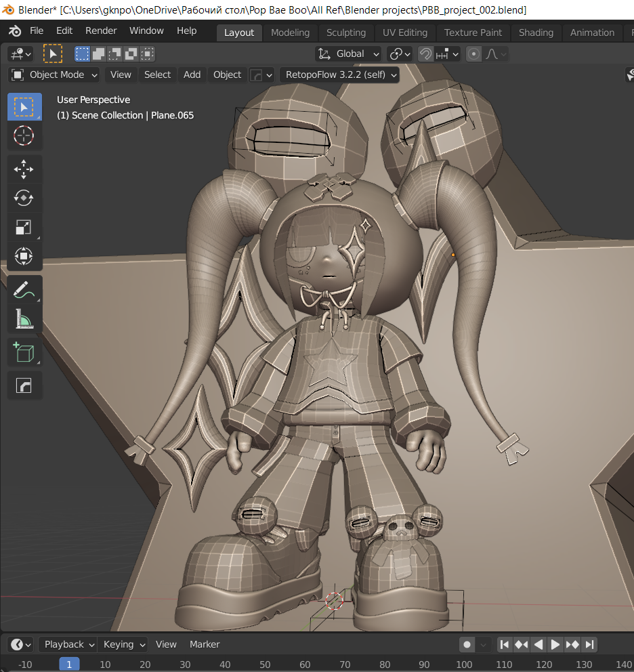Viewport: 634px width, 672px height.
Task: Open the Playback popover in timeline
Action: [68, 645]
